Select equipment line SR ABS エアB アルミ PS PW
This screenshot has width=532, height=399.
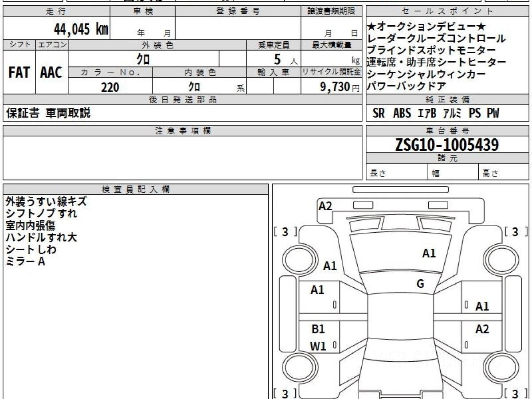[436, 113]
